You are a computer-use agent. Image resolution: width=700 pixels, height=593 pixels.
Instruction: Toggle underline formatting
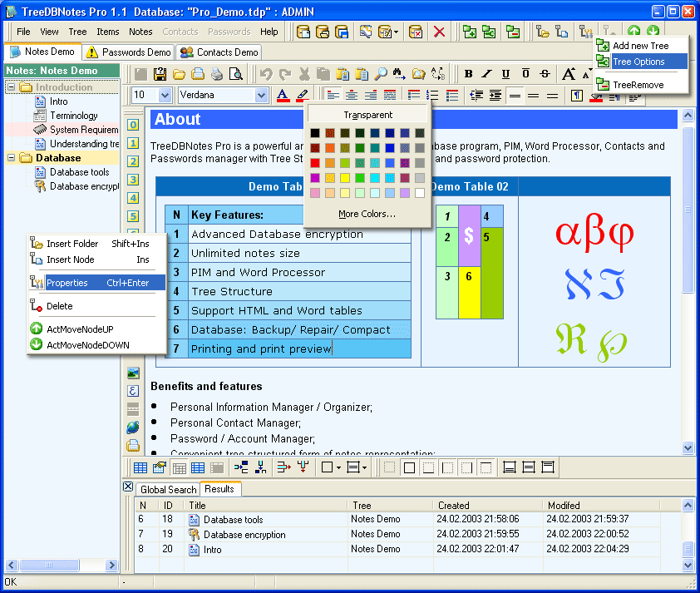(x=505, y=74)
